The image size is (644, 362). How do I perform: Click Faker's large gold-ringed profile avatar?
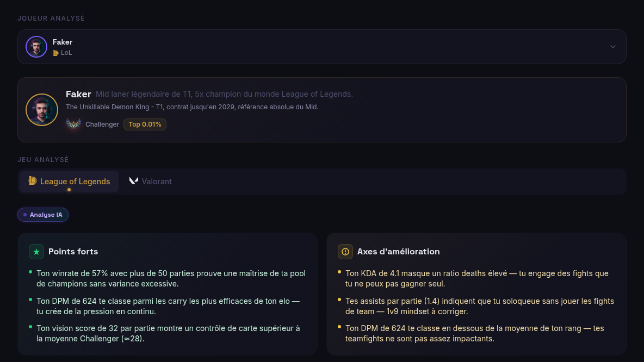pos(42,110)
